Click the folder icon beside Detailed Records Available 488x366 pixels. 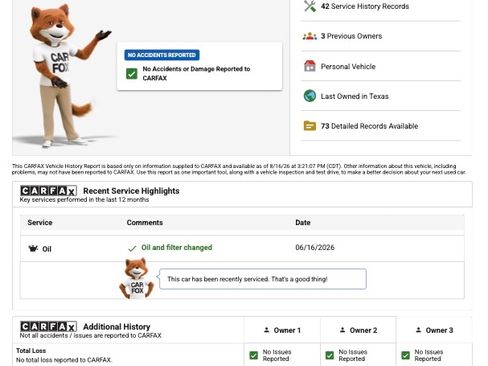point(310,126)
